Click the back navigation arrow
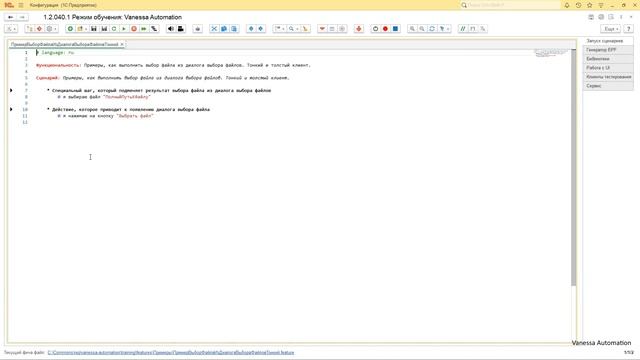The height and width of the screenshot is (360, 640). 11,17
